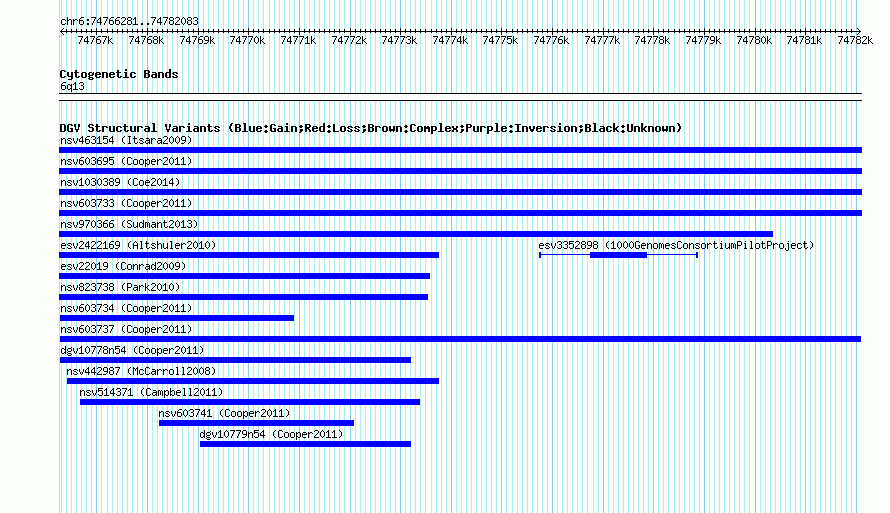Click the 74776k ruler position
Image resolution: width=890 pixels, height=513 pixels.
pyautogui.click(x=551, y=40)
